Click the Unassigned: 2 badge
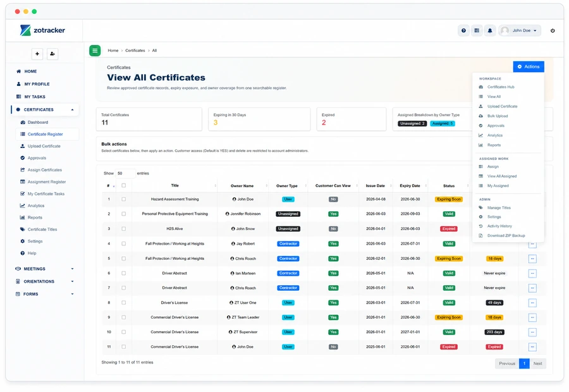The height and width of the screenshot is (392, 569). coord(412,124)
